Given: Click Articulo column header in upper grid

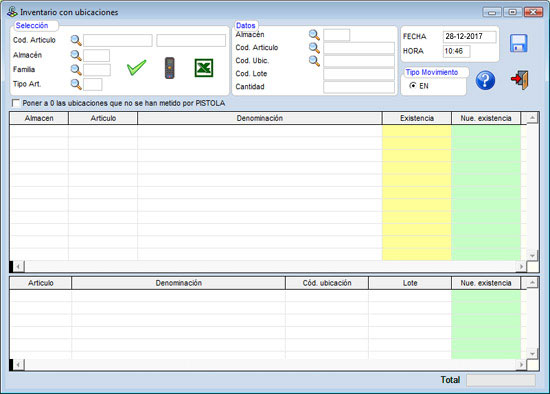Looking at the screenshot, I should [x=103, y=118].
